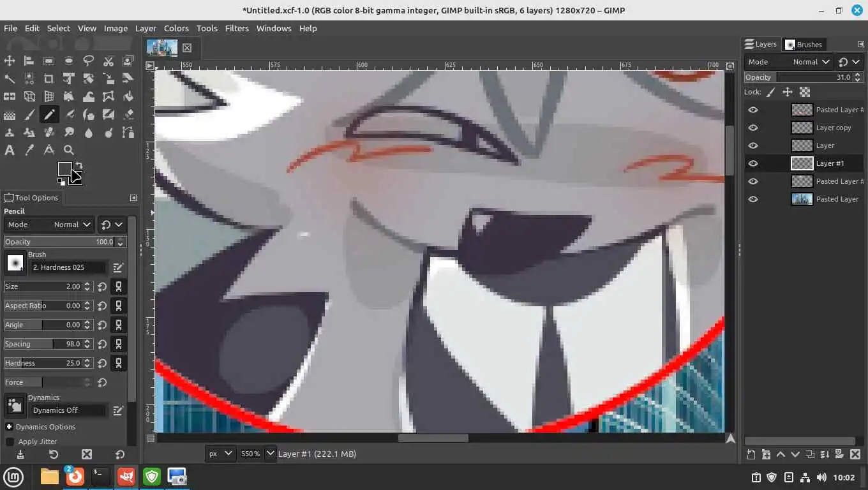Select the Fuzzy Select wand tool
This screenshot has width=868, height=490.
(x=10, y=79)
